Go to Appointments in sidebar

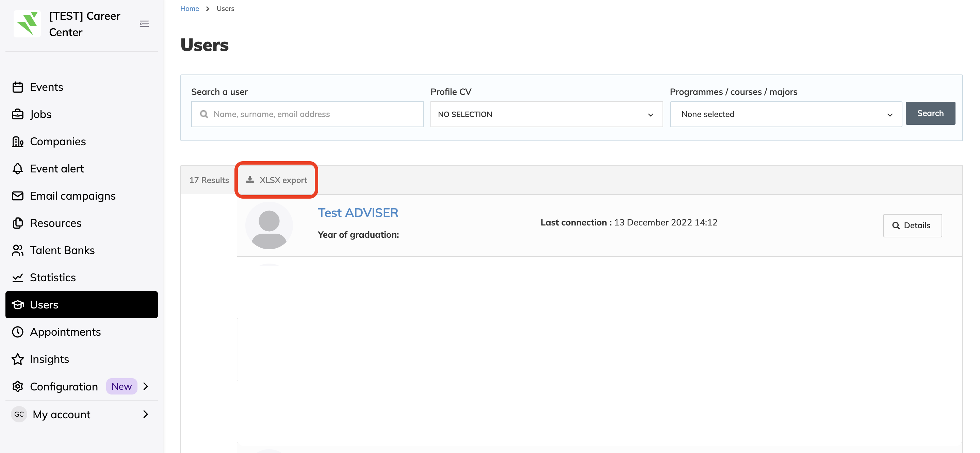tap(65, 332)
